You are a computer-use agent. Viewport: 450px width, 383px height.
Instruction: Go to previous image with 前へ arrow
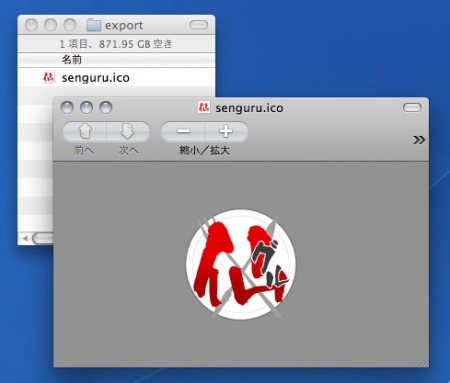(x=85, y=131)
